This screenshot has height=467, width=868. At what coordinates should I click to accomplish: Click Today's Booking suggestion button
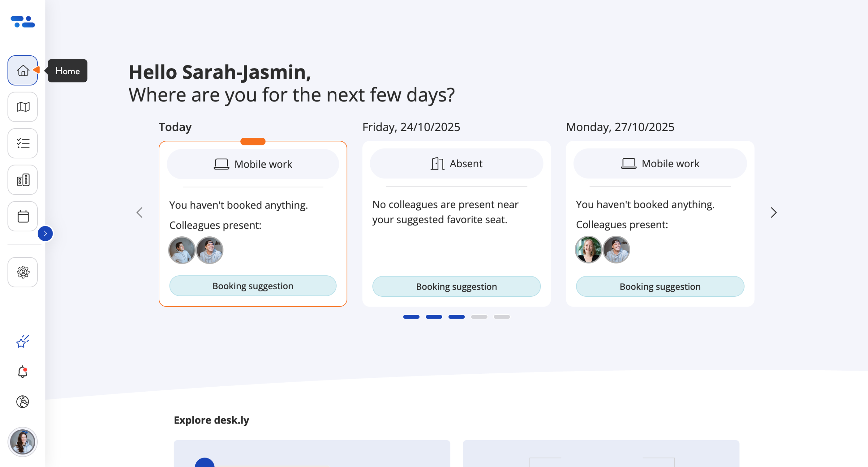[x=253, y=286]
